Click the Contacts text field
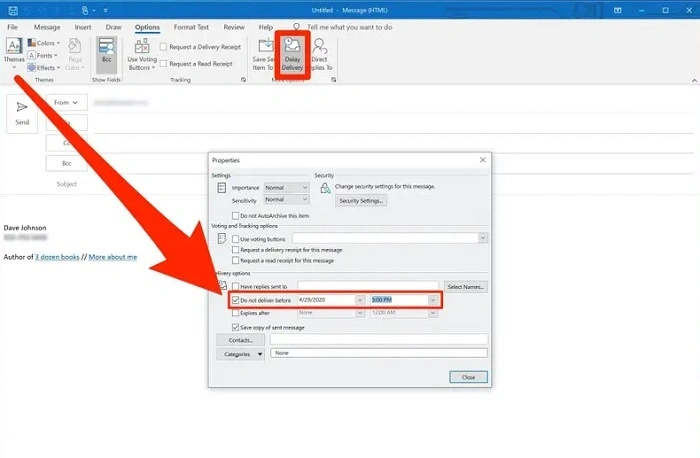 pos(379,340)
